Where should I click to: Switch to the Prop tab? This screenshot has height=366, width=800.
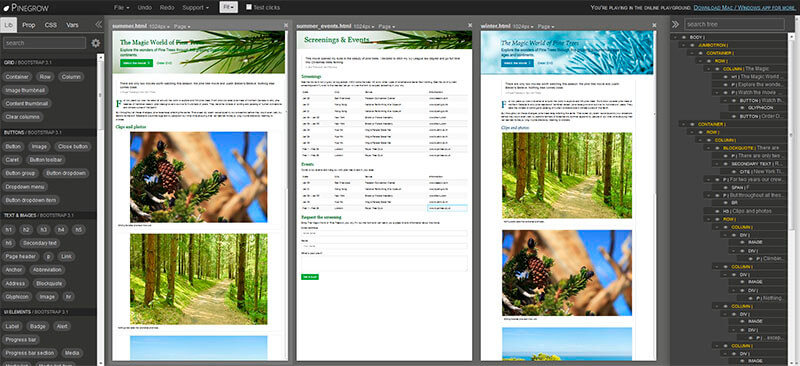coord(29,25)
